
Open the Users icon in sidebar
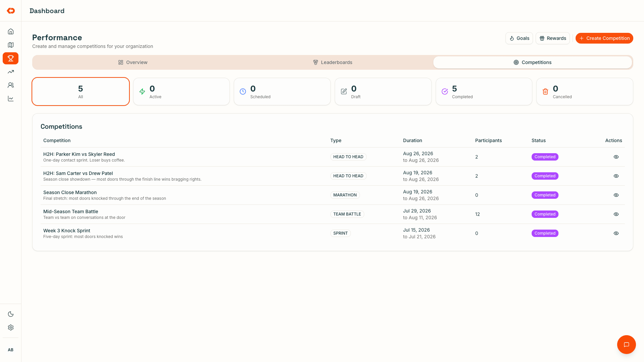tap(11, 85)
